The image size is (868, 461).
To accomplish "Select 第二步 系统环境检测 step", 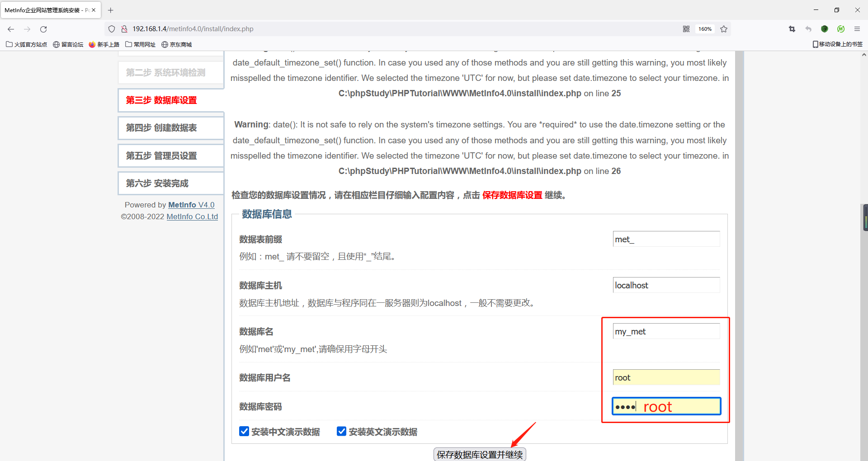I will [x=171, y=73].
